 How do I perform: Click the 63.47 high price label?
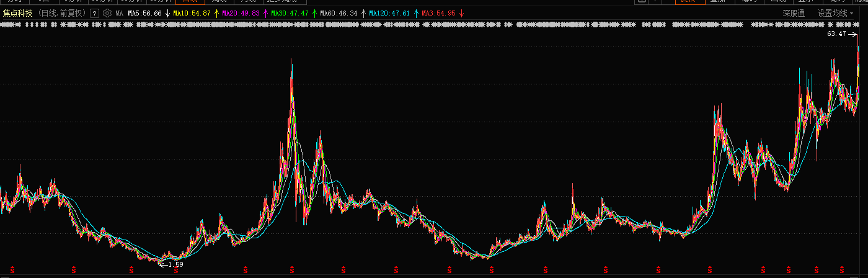point(836,34)
